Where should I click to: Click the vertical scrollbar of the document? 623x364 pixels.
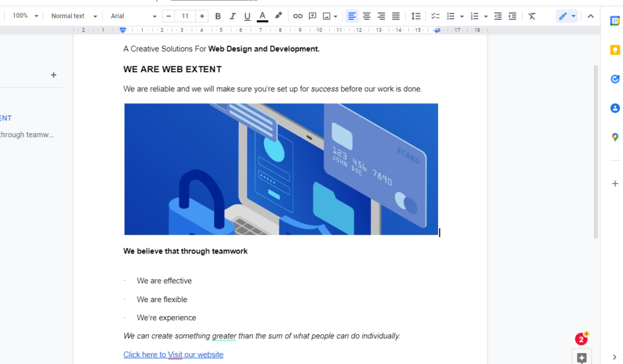[596, 152]
